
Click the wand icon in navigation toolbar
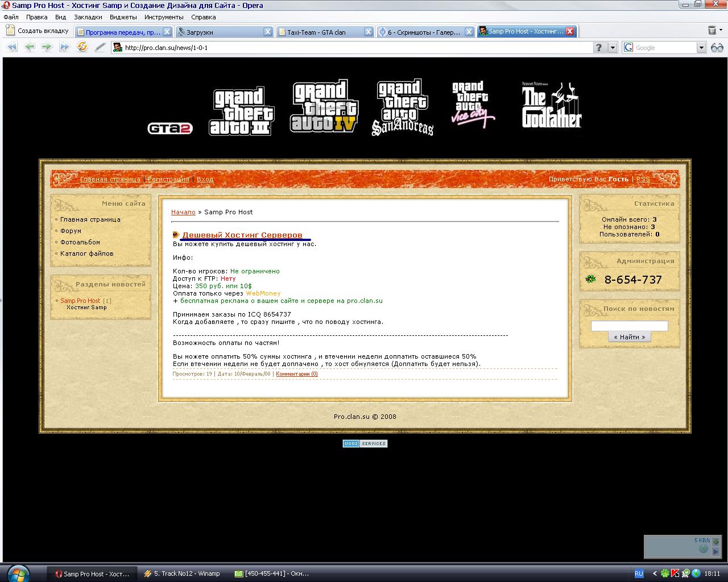(x=100, y=47)
